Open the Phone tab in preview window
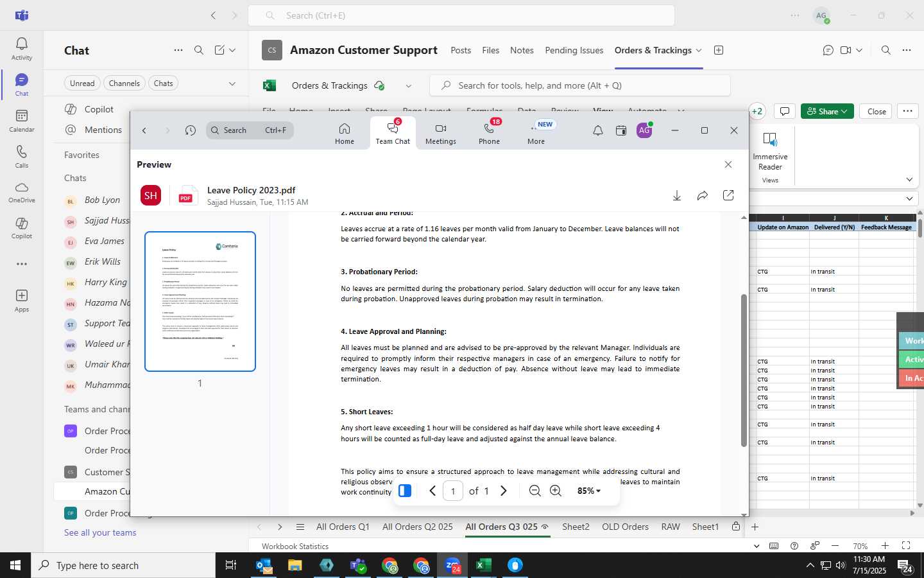 489,134
